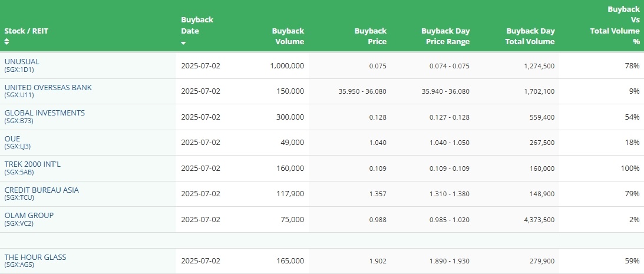The image size is (644, 274).
Task: Select the SGX:1D1 ticker text
Action: [19, 70]
